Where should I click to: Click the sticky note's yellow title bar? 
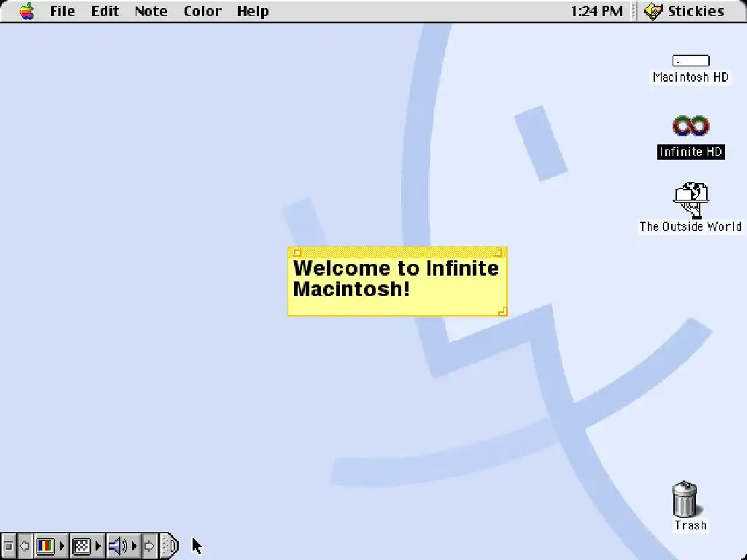pyautogui.click(x=398, y=252)
